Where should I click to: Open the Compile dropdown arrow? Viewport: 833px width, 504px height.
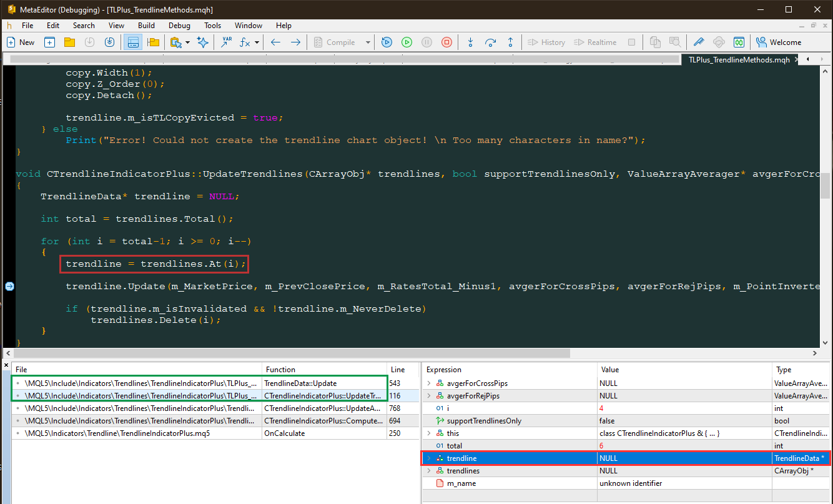click(367, 42)
